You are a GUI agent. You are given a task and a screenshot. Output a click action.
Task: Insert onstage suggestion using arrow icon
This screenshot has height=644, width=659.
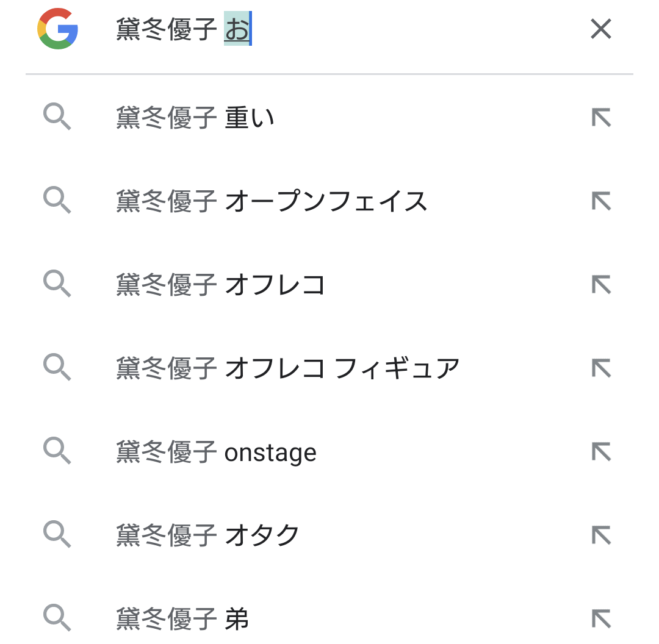pos(601,451)
